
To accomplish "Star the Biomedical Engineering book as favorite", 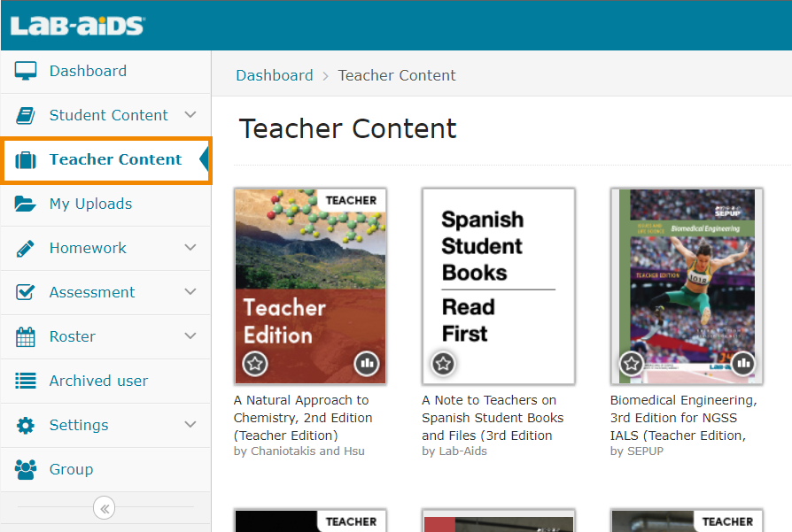I will [631, 363].
